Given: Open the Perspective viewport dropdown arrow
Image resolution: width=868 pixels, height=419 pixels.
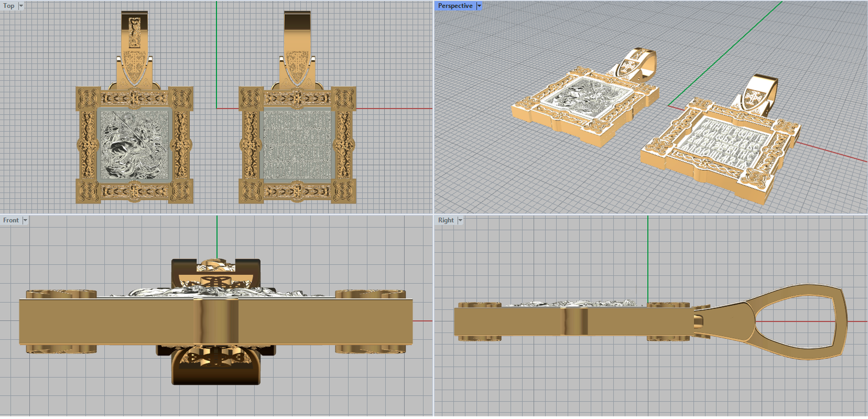Looking at the screenshot, I should tap(479, 6).
